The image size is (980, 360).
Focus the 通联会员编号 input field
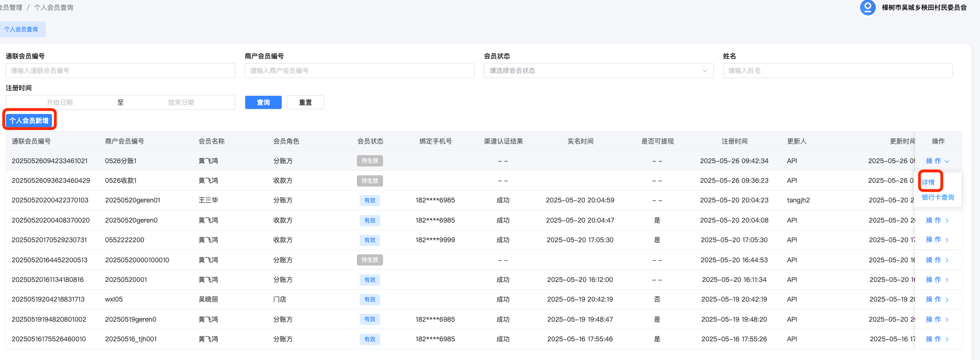[x=121, y=71]
